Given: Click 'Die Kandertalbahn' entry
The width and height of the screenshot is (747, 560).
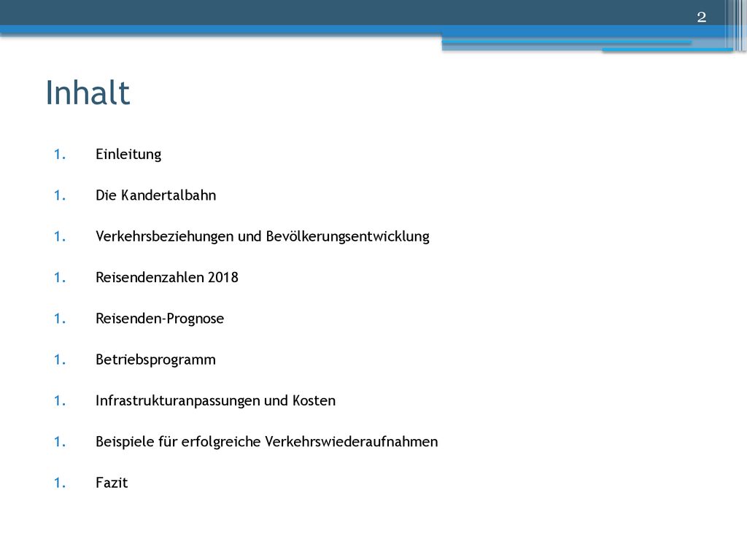Looking at the screenshot, I should tap(156, 195).
